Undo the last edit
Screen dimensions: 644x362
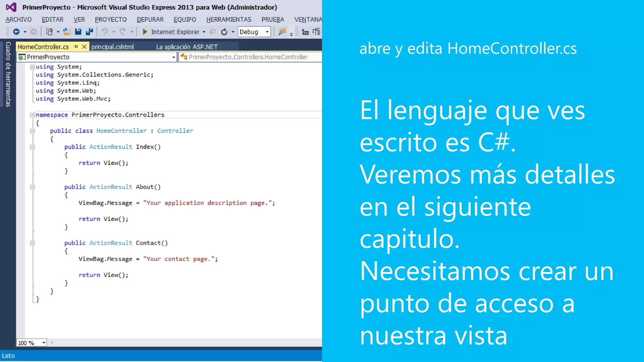point(105,32)
